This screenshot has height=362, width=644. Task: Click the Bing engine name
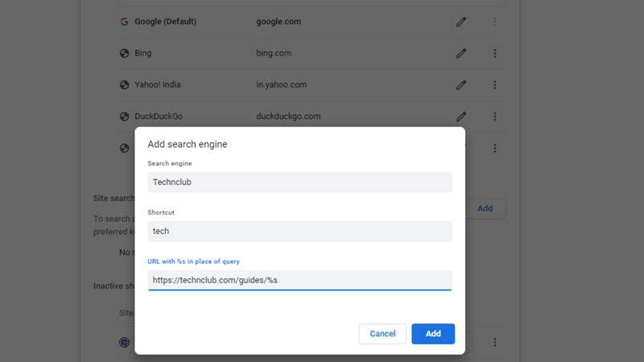pyautogui.click(x=143, y=53)
